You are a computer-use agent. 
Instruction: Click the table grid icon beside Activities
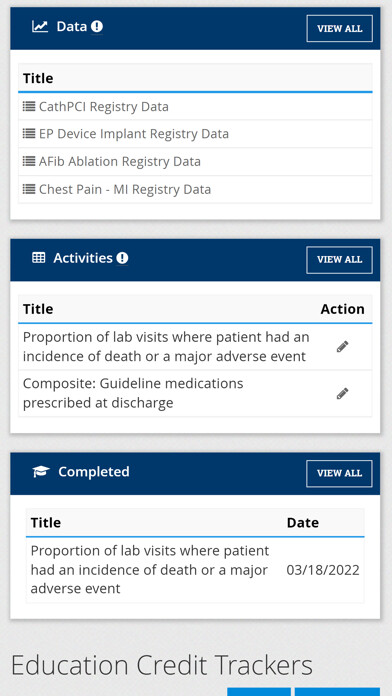click(x=39, y=258)
